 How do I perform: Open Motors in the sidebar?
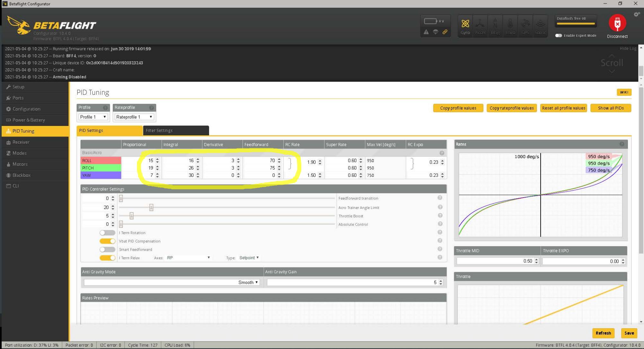35,164
